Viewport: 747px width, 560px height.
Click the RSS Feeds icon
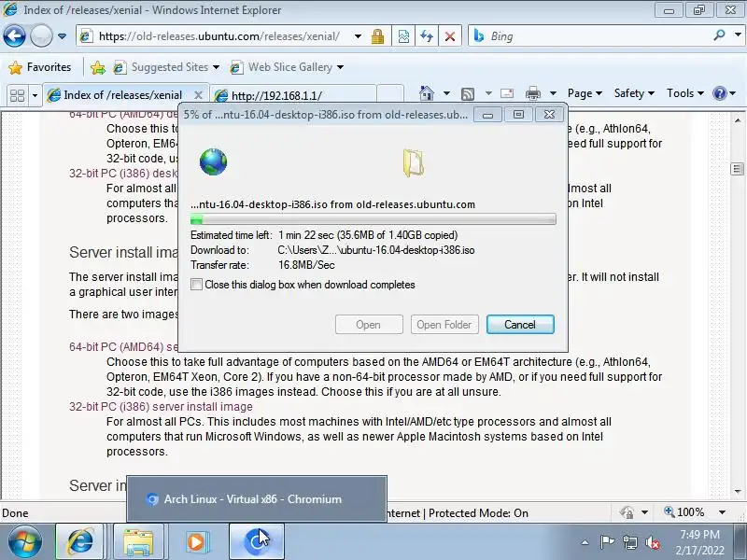[468, 94]
